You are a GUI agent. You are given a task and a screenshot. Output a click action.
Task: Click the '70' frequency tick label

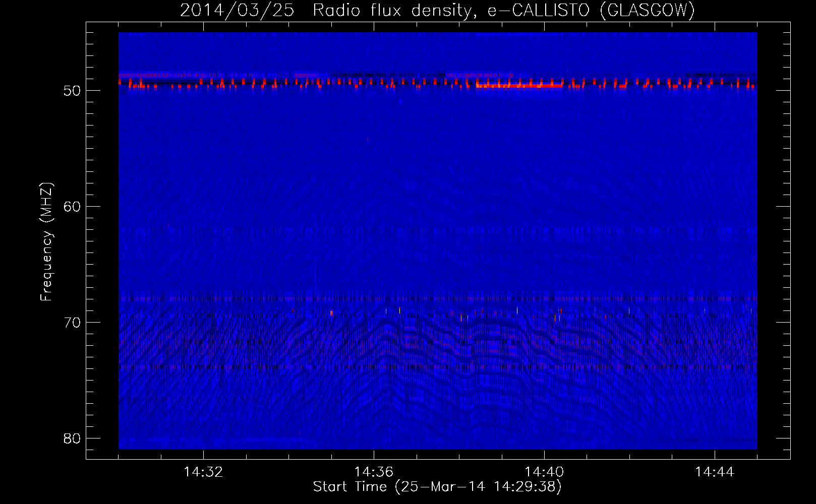point(73,323)
